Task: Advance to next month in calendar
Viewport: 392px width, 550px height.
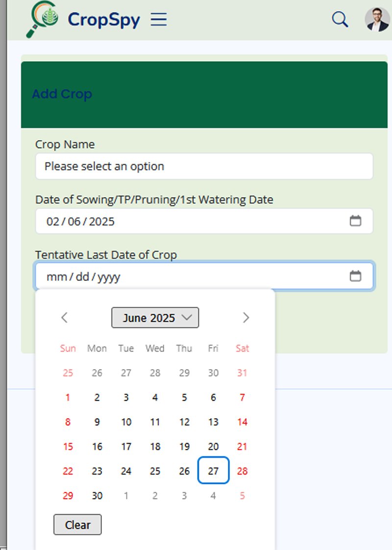Action: click(x=246, y=318)
